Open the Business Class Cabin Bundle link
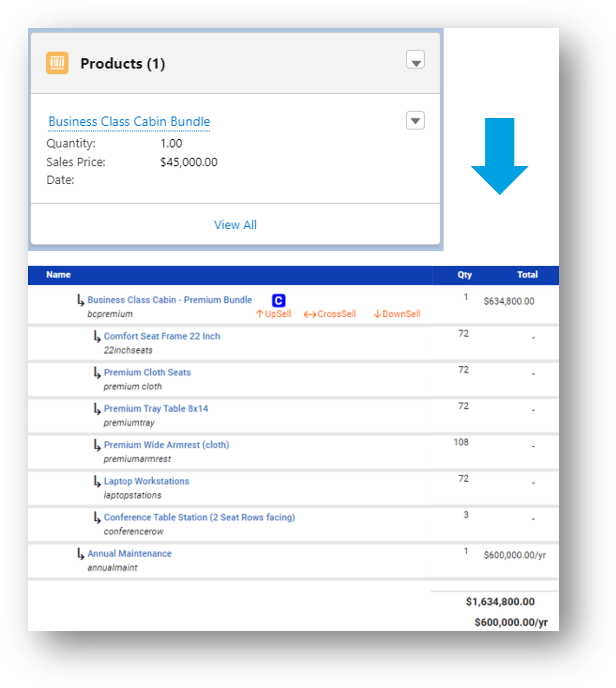616x688 pixels. (129, 121)
